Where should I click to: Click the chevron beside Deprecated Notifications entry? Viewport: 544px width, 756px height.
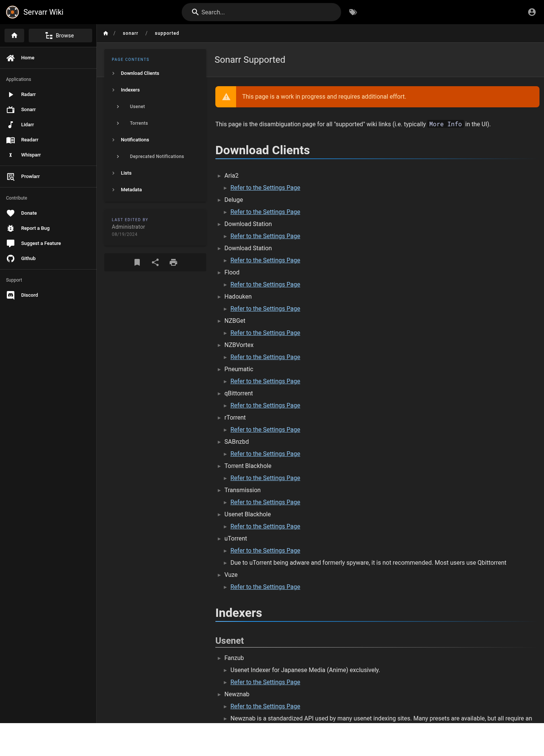coord(118,156)
